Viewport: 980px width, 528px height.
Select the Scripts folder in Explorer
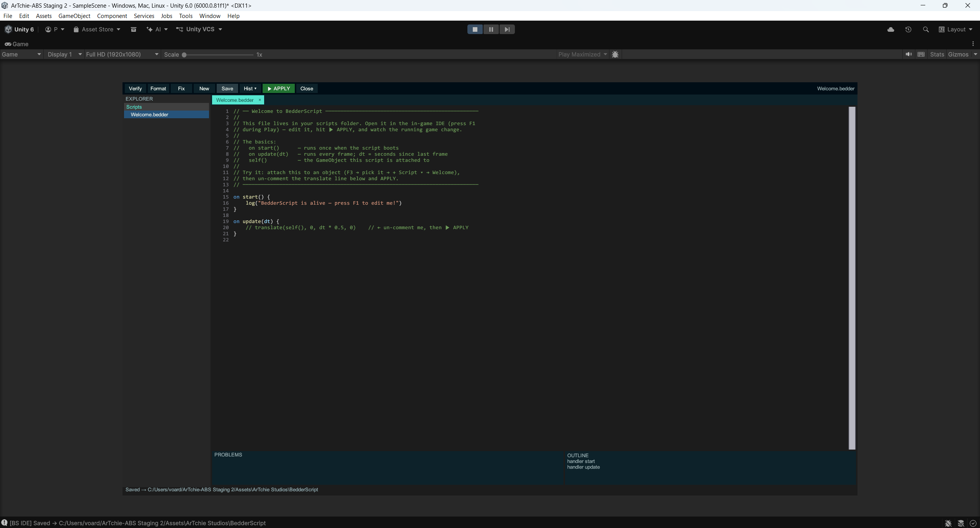click(x=167, y=107)
